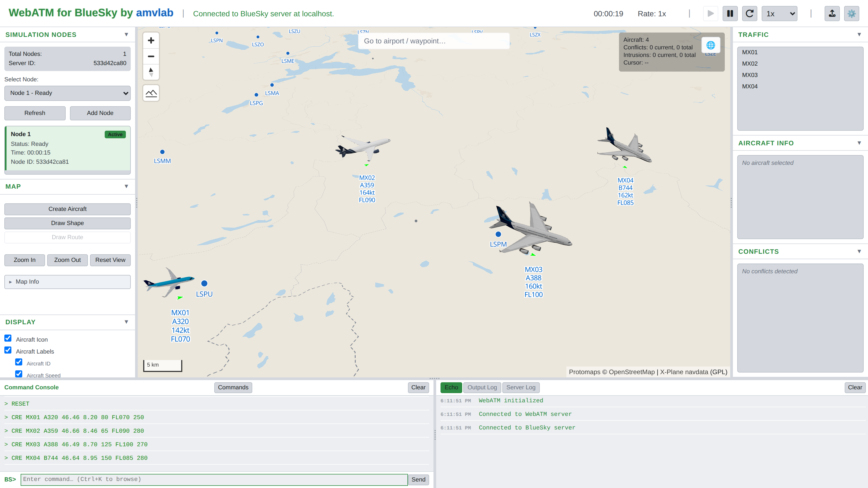The image size is (868, 488).
Task: Click the Zoom Out button
Action: point(67,260)
